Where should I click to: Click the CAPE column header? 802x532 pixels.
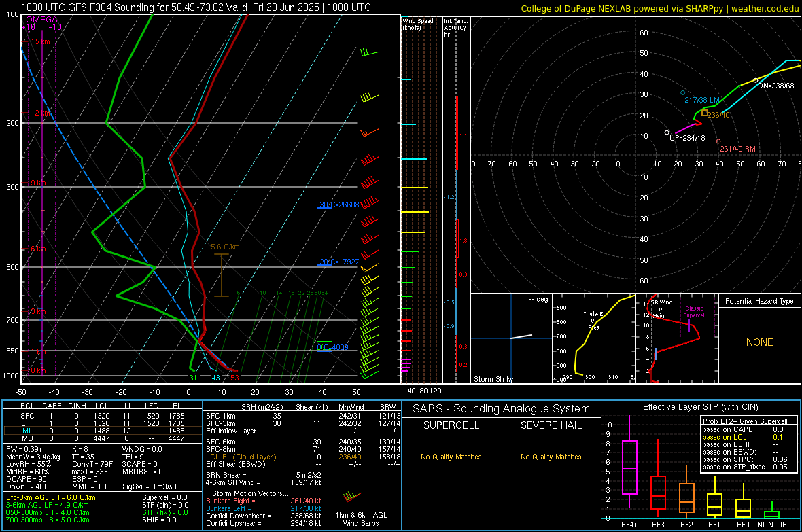(52, 406)
